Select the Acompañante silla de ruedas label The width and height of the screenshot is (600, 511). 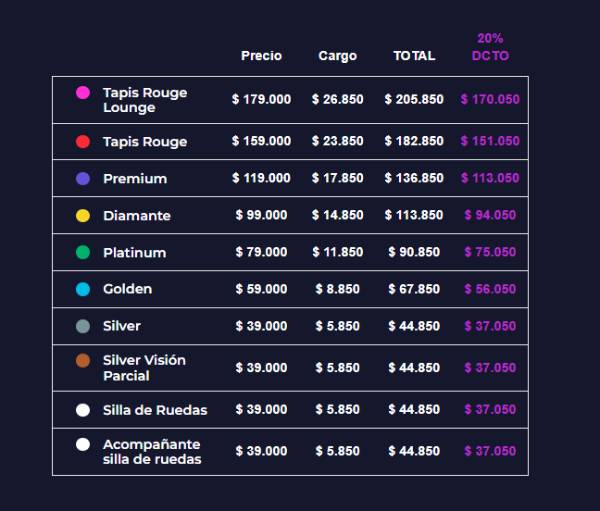click(152, 452)
